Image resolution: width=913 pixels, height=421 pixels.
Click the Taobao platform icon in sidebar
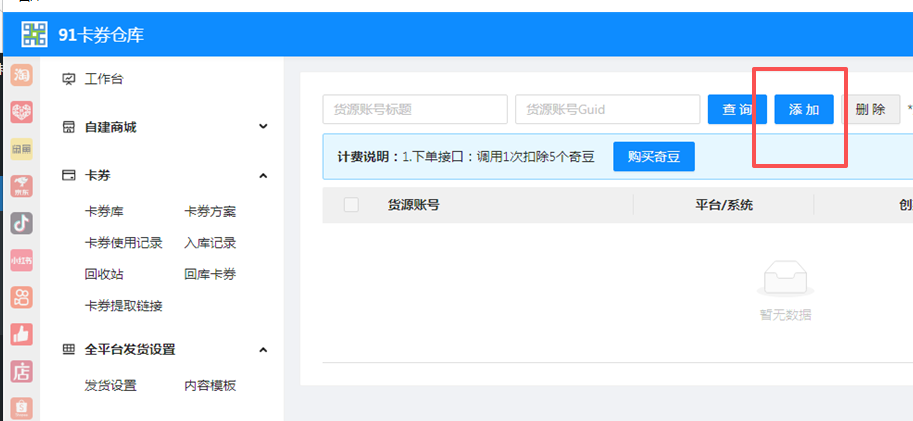pos(21,75)
